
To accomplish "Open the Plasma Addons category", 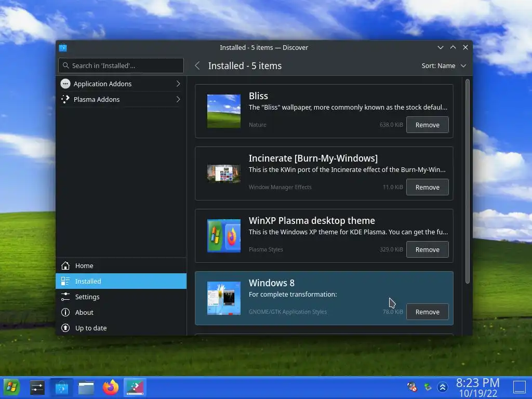I will (x=121, y=99).
